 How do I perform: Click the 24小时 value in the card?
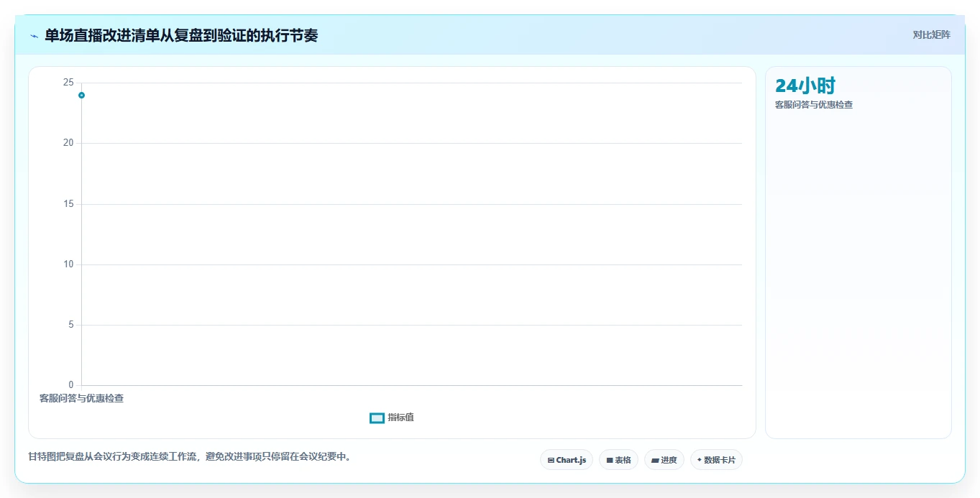[805, 86]
